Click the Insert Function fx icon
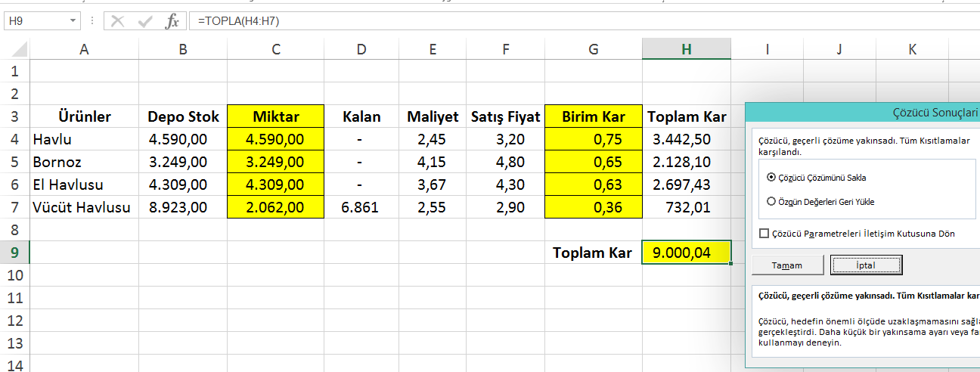 click(172, 21)
